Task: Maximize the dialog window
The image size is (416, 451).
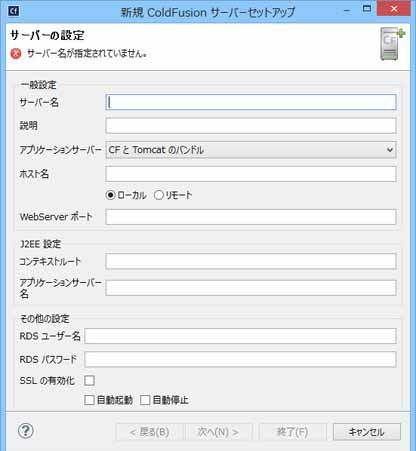Action: coord(367,9)
